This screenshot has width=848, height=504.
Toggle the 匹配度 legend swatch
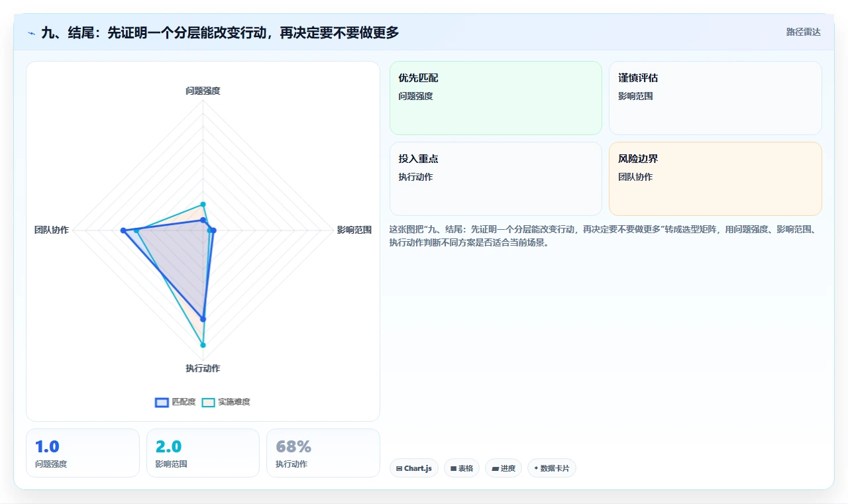(x=162, y=402)
